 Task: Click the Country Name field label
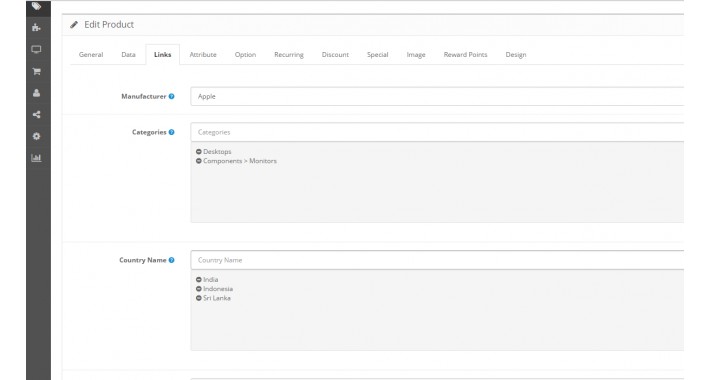[143, 260]
